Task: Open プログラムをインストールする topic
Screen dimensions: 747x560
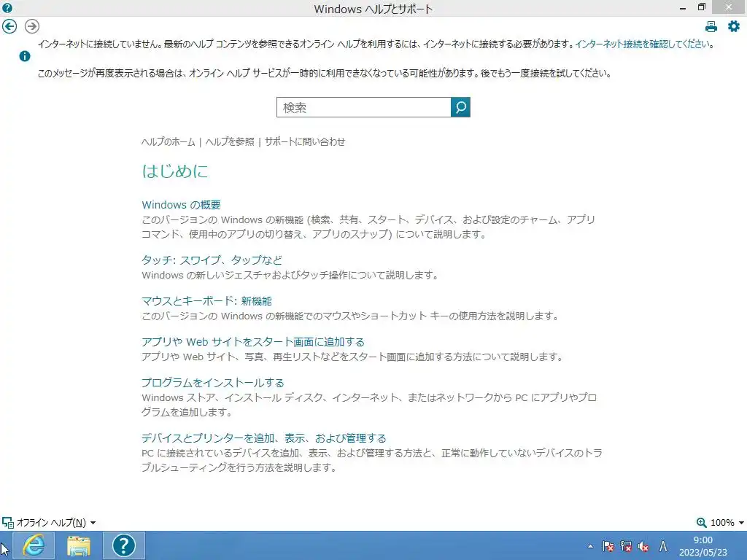Action: [213, 383]
